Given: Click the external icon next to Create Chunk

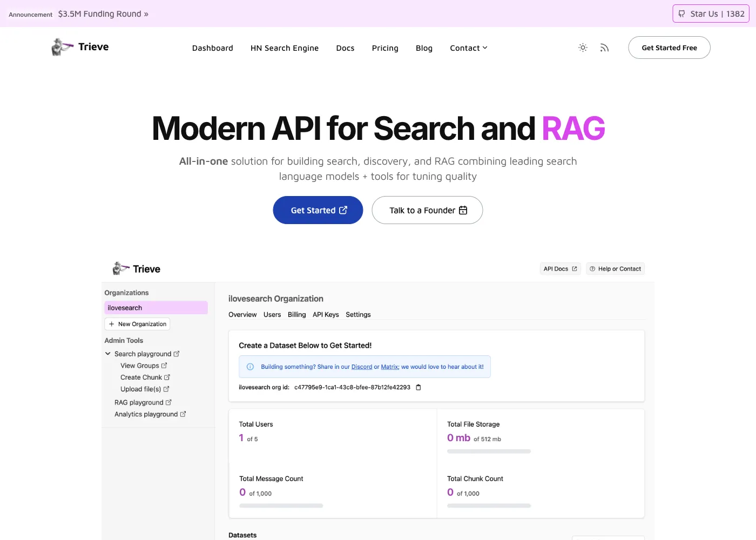Looking at the screenshot, I should [167, 377].
